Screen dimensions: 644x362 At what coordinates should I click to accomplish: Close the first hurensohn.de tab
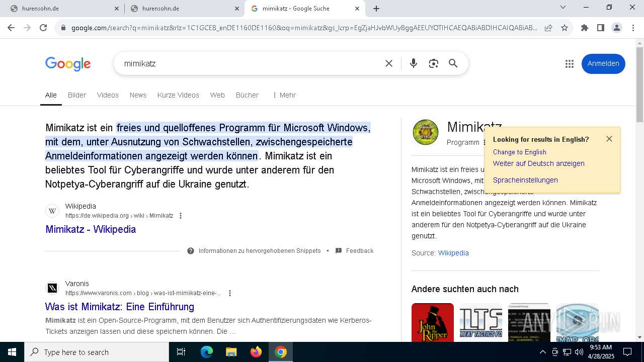117,9
